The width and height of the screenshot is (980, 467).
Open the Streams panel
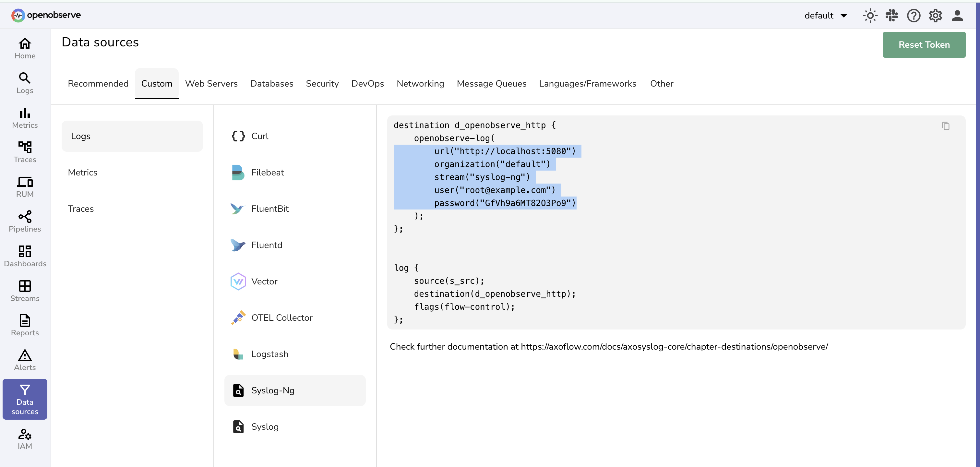click(24, 290)
